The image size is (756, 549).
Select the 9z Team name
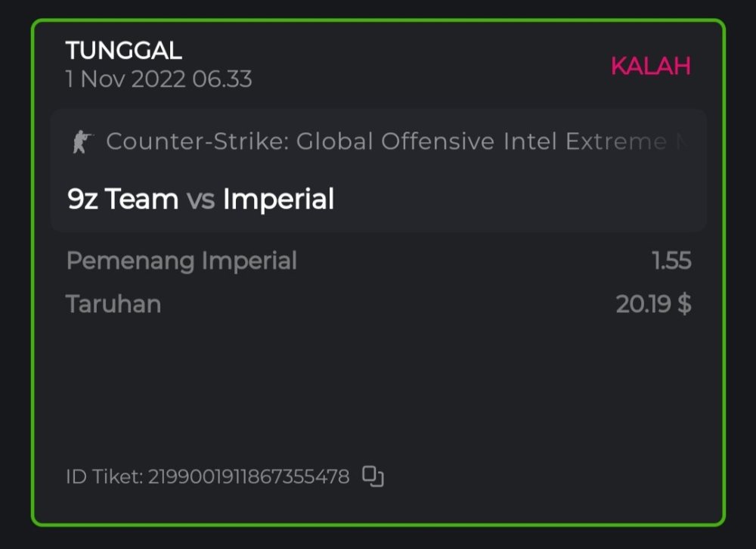[122, 199]
